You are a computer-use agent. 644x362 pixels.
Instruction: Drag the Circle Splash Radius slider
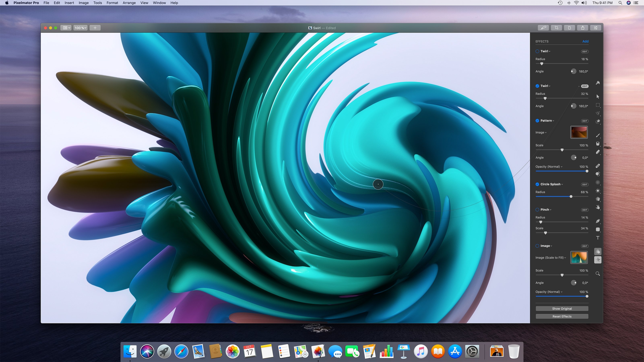coord(571,197)
